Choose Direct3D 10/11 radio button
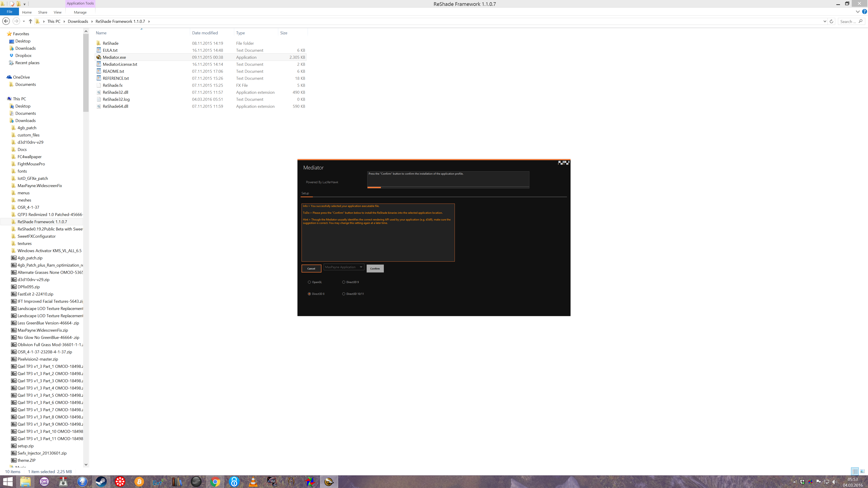868x488 pixels. 344,294
